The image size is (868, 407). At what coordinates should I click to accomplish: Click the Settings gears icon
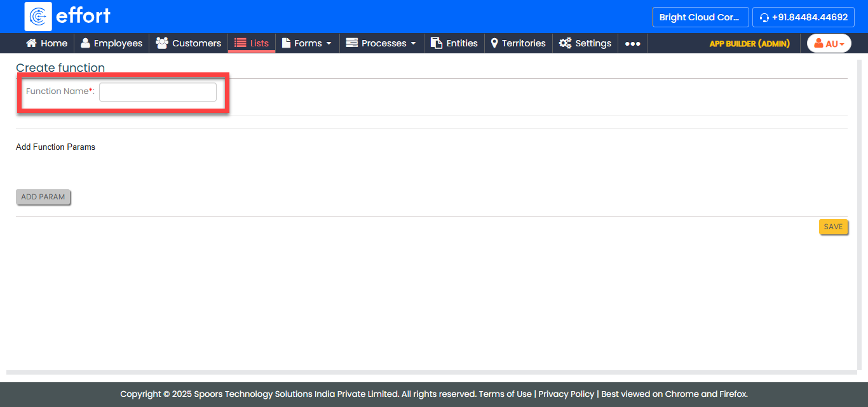(565, 43)
